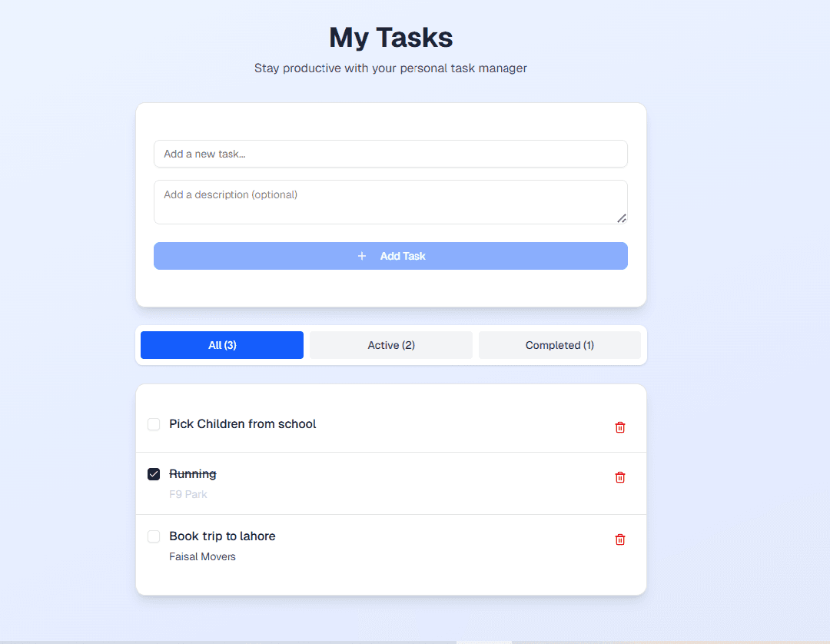Click the 'F9 Park' description text
Screen dimensions: 830x644
pos(188,493)
